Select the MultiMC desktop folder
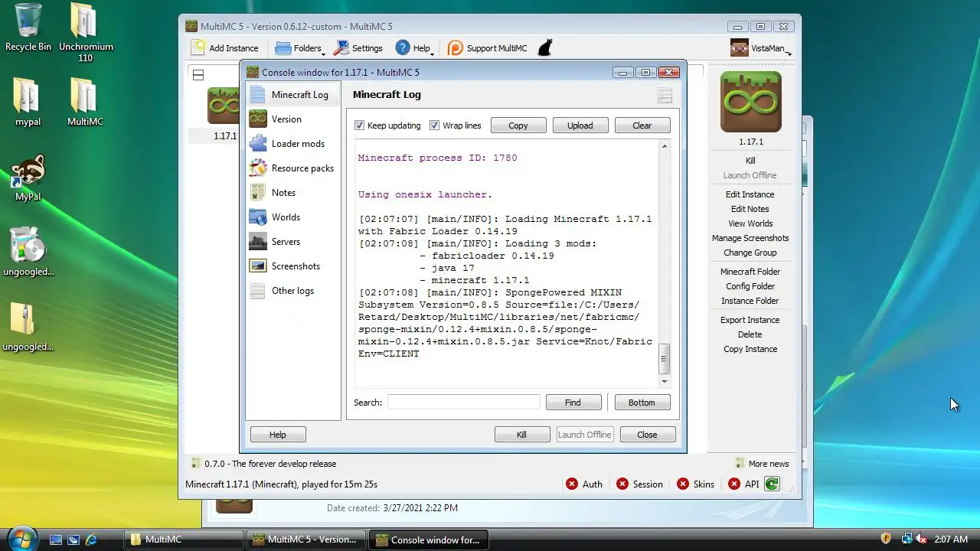Image resolution: width=980 pixels, height=551 pixels. [x=85, y=102]
